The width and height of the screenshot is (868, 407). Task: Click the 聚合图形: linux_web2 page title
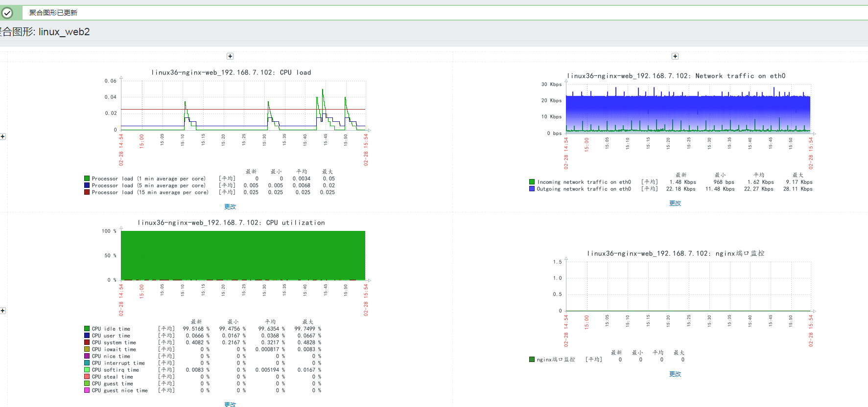(x=45, y=32)
